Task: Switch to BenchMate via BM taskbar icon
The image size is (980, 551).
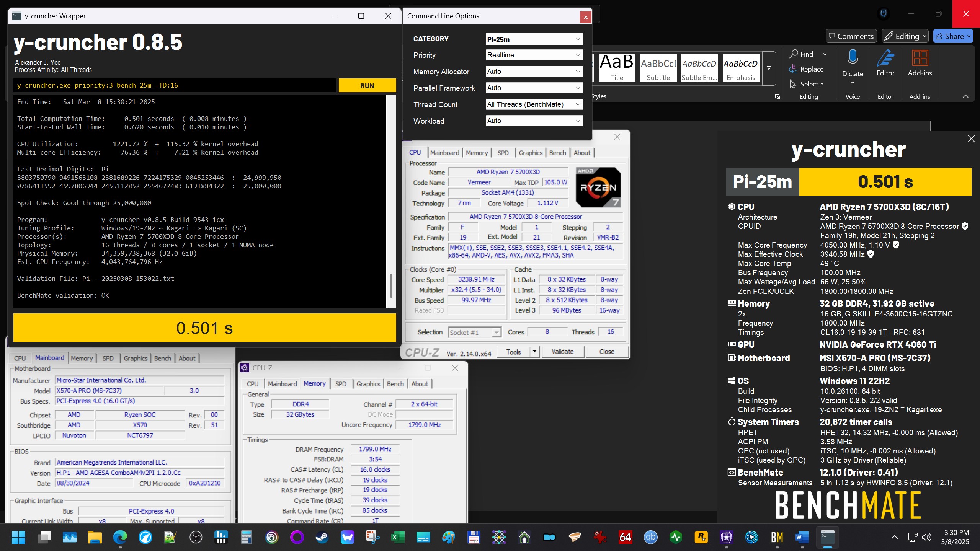Action: pyautogui.click(x=777, y=538)
